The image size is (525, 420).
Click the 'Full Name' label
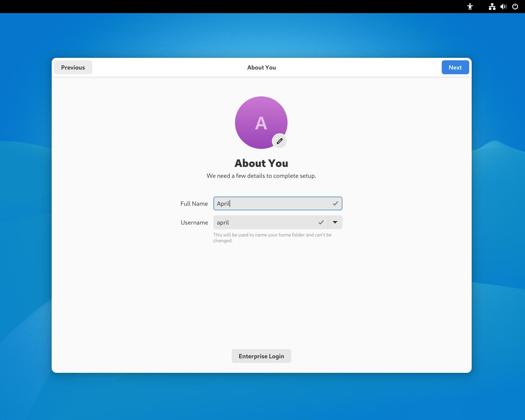point(194,203)
